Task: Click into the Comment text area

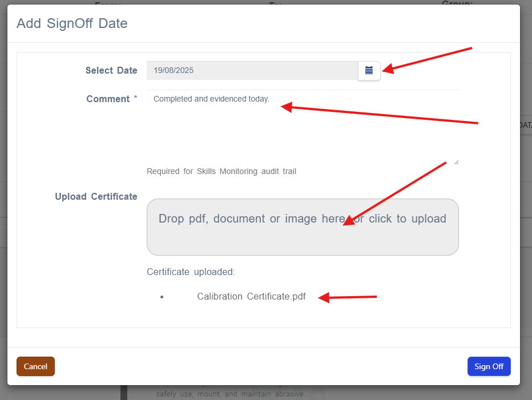Action: pos(303,128)
